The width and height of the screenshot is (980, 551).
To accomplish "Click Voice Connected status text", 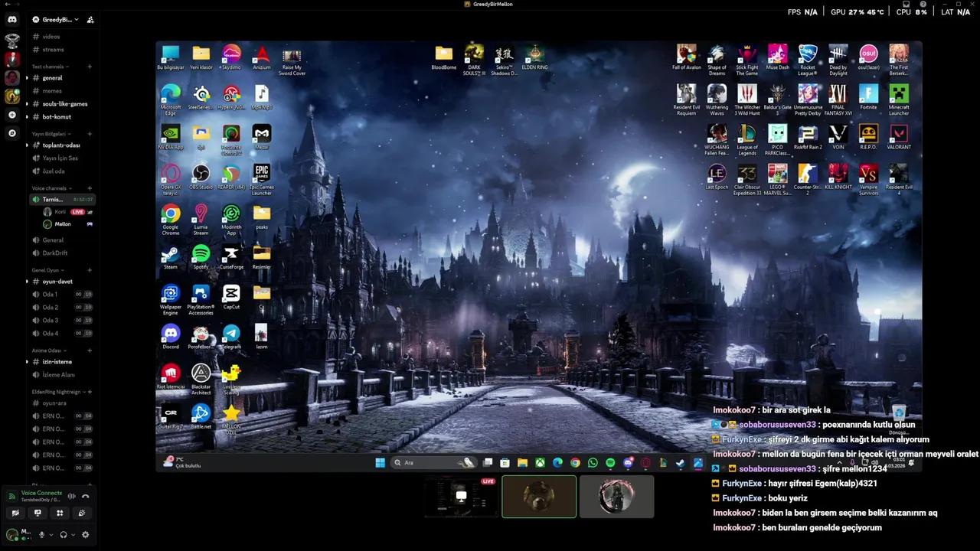I will [x=41, y=493].
